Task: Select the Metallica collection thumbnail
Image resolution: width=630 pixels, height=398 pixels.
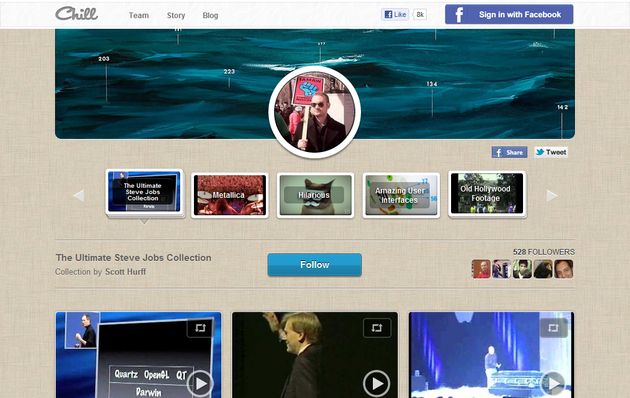Action: [230, 195]
